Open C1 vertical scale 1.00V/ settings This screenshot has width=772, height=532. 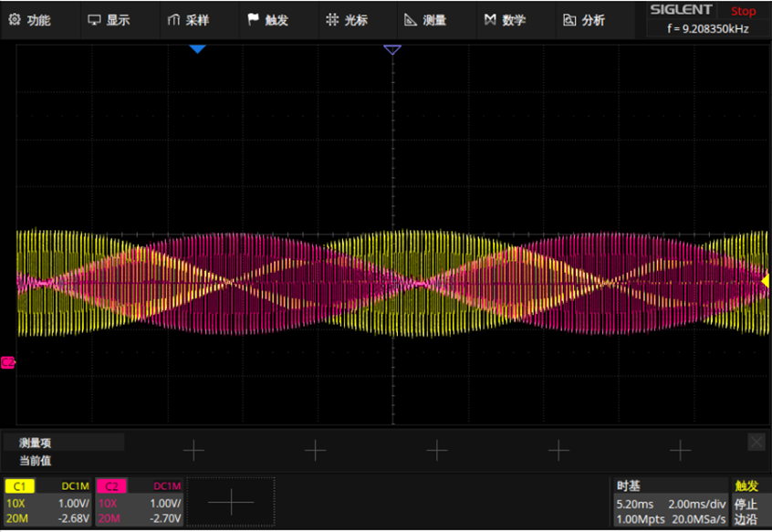74,504
